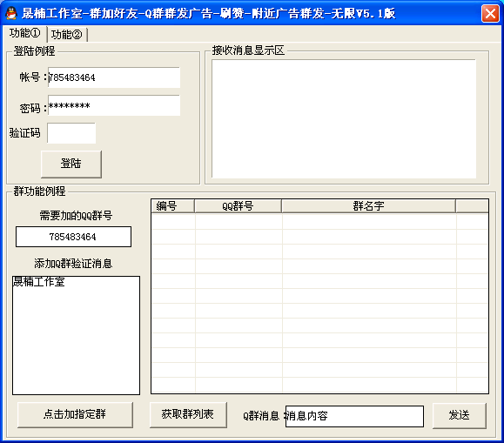Image resolution: width=504 pixels, height=443 pixels.
Task: Sort by the QQ群号 column header
Action: pyautogui.click(x=238, y=205)
